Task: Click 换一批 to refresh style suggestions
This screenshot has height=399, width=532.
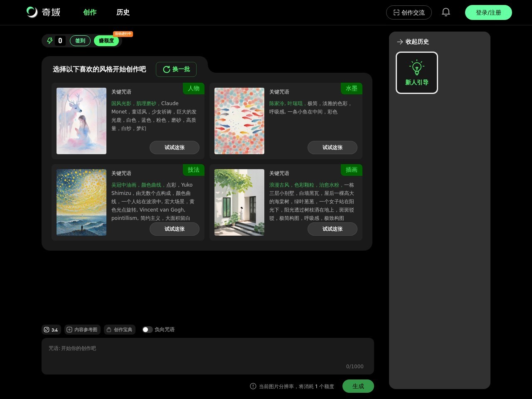Action: pos(176,69)
